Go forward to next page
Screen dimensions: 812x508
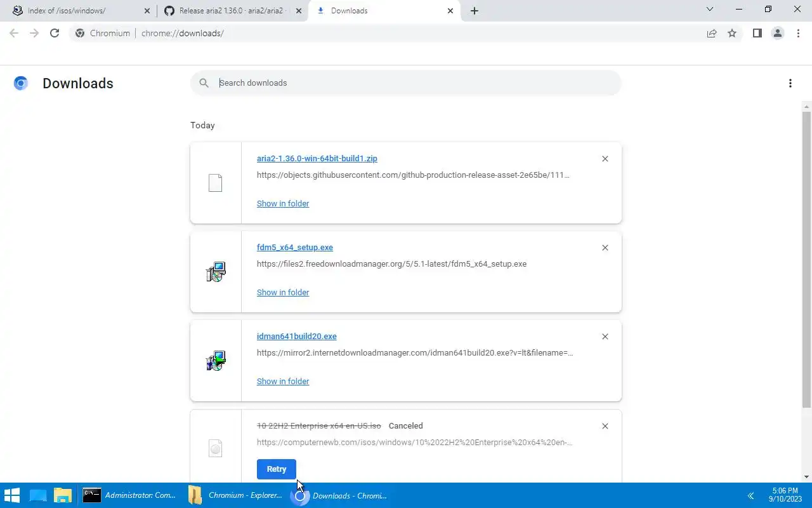point(34,33)
